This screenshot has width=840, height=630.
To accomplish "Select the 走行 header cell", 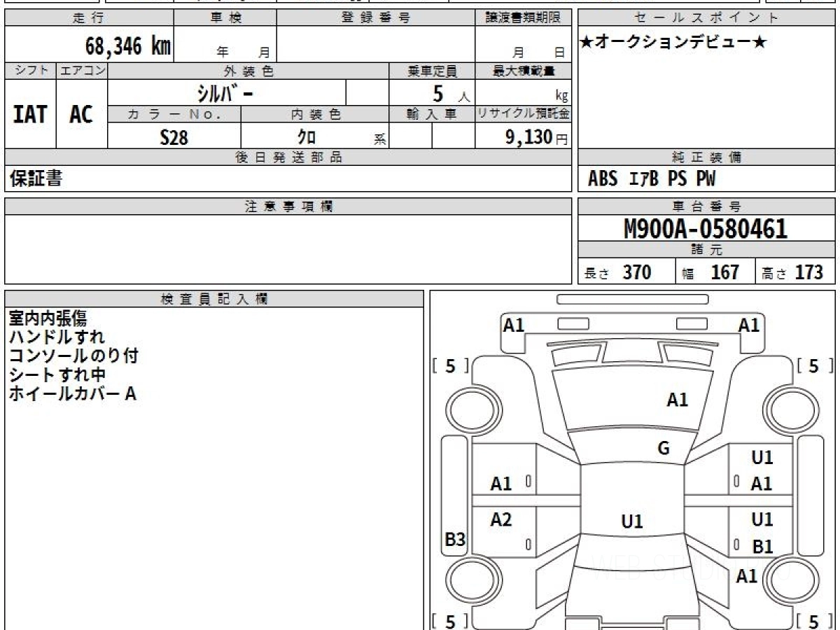I will click(89, 18).
